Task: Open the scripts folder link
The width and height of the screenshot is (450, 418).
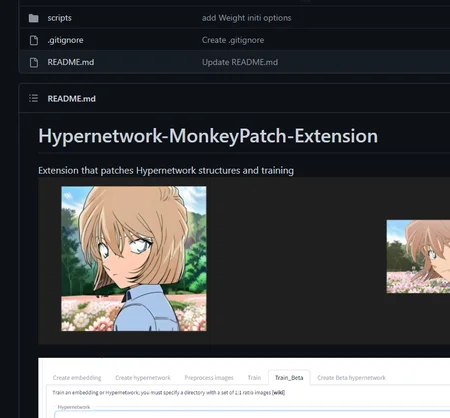Action: point(59,18)
